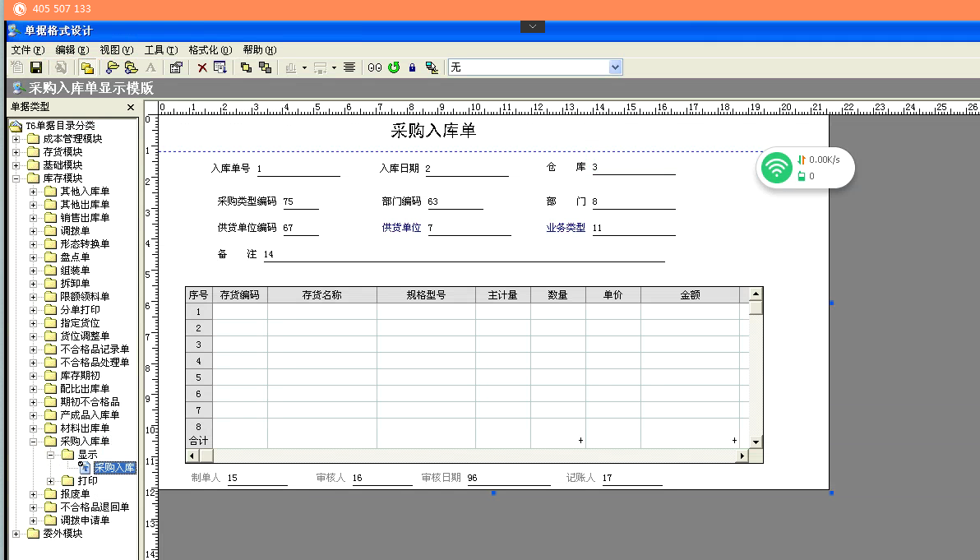
Task: Click the 规格型号 column header
Action: pos(426,295)
